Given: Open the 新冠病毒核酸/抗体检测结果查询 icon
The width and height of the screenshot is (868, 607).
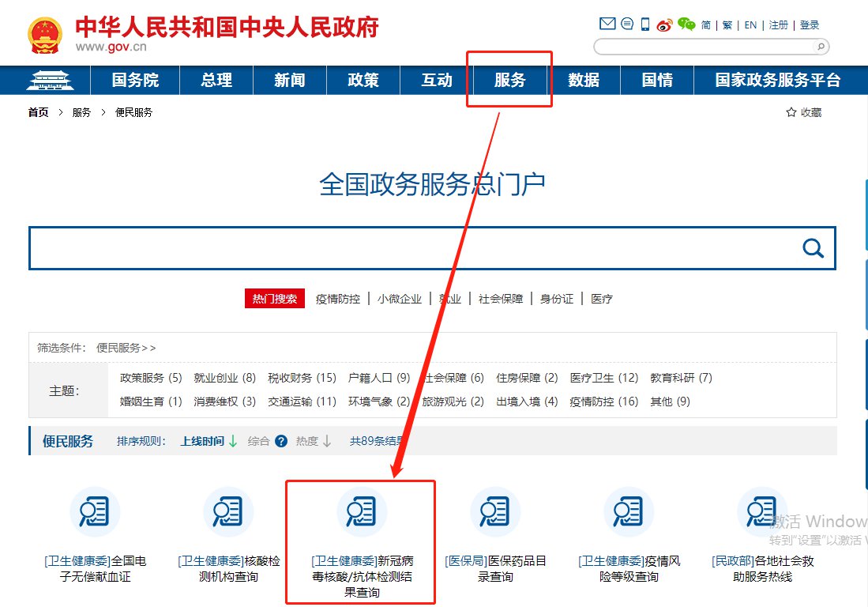Looking at the screenshot, I should coord(362,511).
